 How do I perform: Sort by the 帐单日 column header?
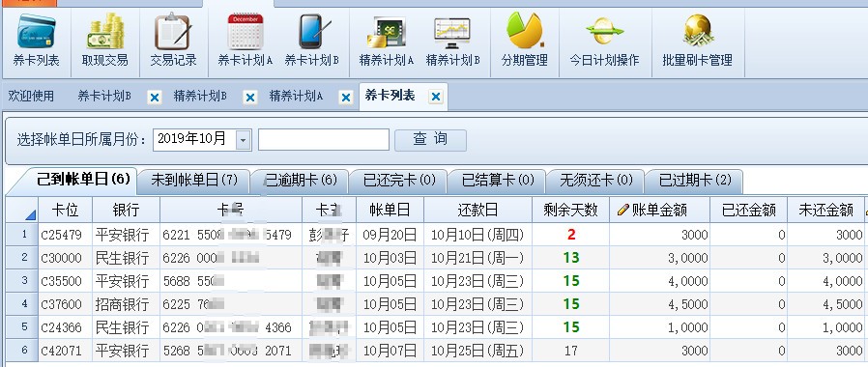pyautogui.click(x=390, y=210)
